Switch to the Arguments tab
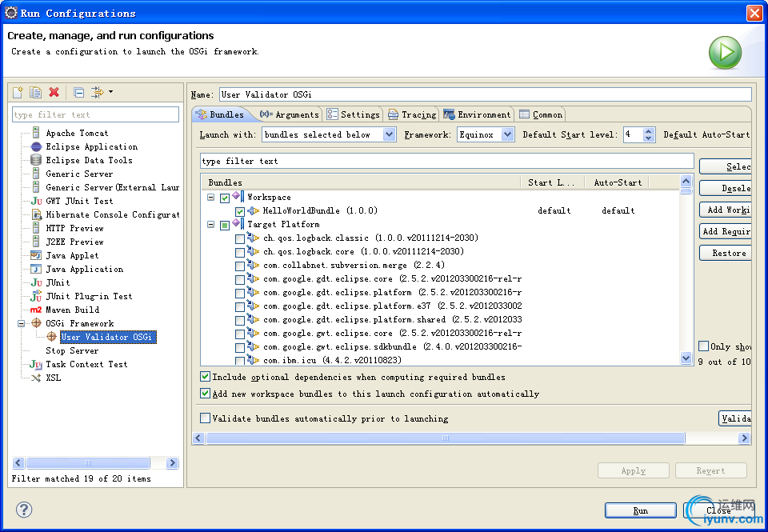Viewport: 768px width, 532px height. (289, 114)
